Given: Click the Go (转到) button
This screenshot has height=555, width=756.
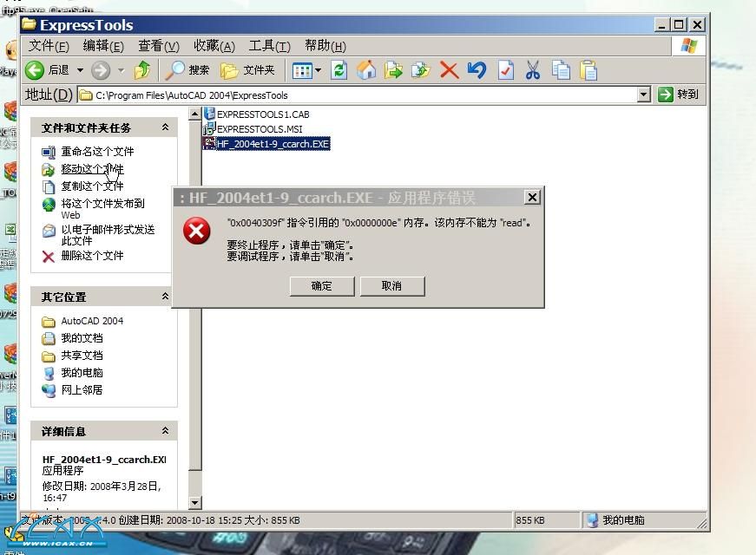Looking at the screenshot, I should point(678,95).
